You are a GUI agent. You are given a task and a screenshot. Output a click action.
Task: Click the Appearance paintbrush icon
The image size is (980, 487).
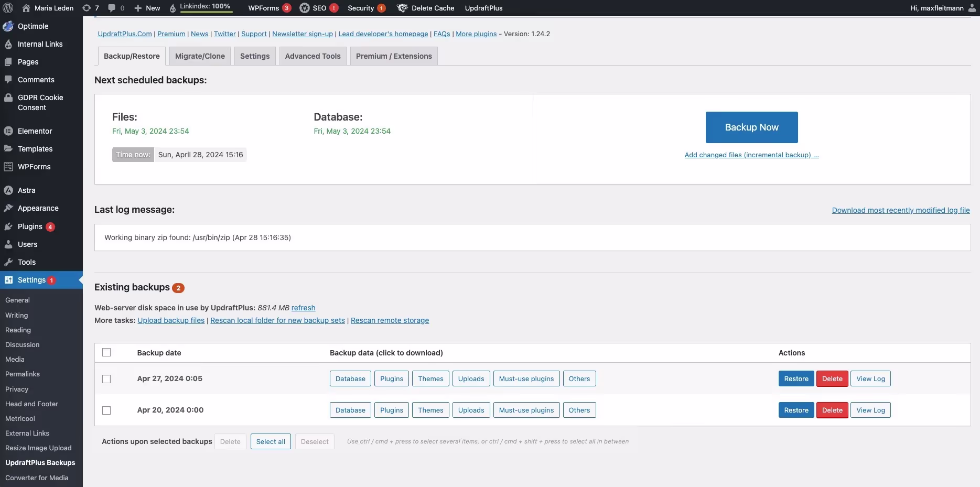(8, 208)
